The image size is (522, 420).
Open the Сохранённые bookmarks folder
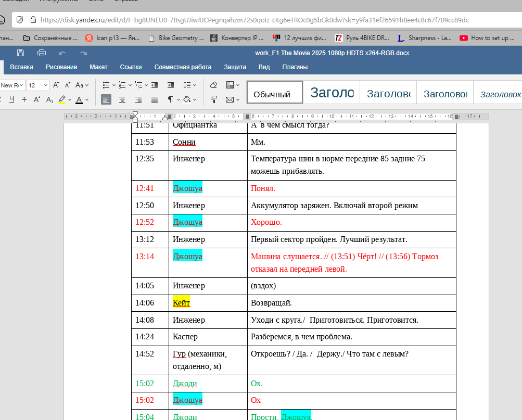click(50, 38)
